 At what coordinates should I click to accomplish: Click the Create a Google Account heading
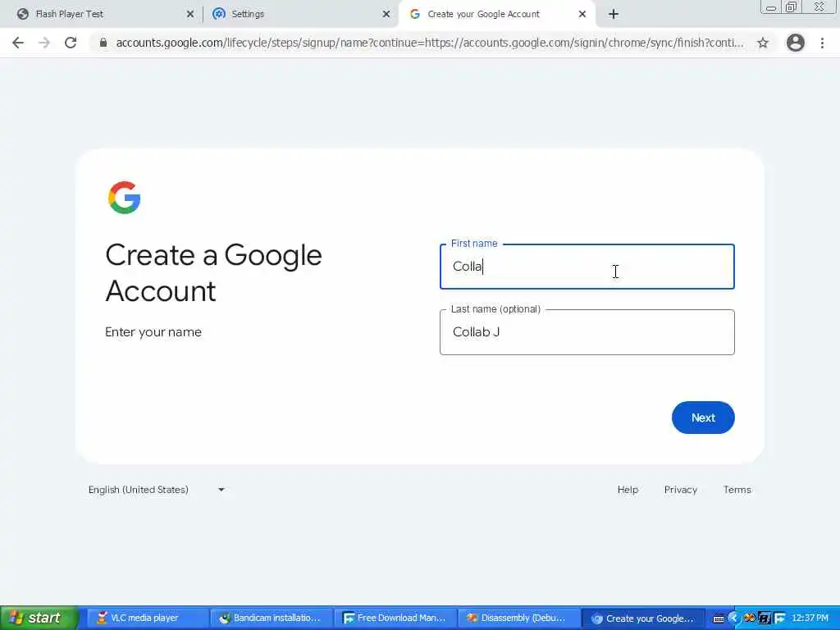pos(214,272)
